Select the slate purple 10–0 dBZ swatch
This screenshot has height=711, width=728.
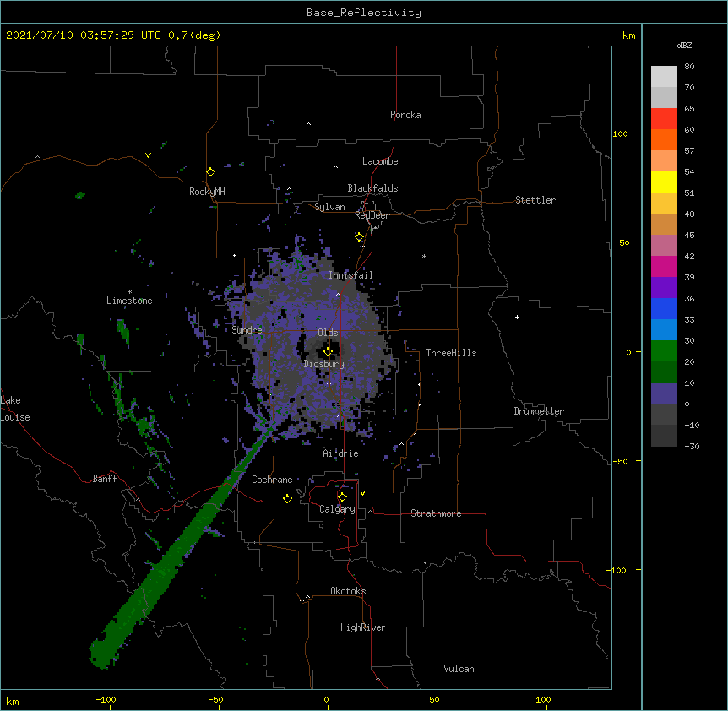(664, 393)
